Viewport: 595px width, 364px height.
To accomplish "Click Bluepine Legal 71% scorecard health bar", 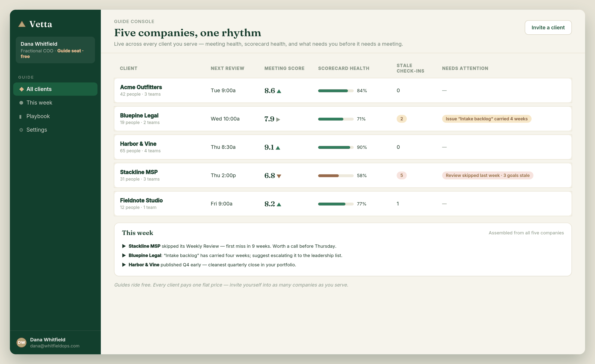I will click(336, 119).
